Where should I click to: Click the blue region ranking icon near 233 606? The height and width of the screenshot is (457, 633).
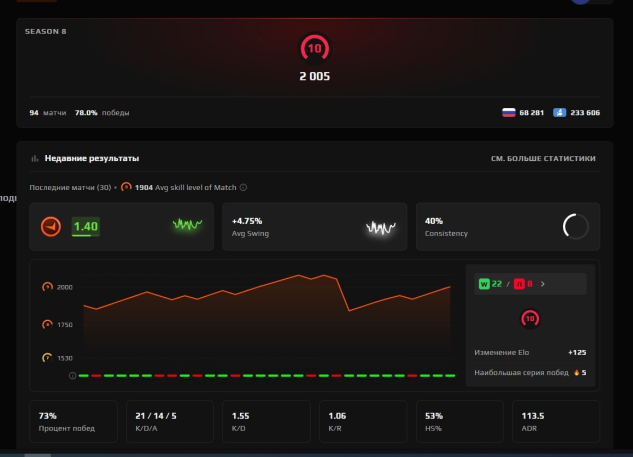(x=559, y=113)
